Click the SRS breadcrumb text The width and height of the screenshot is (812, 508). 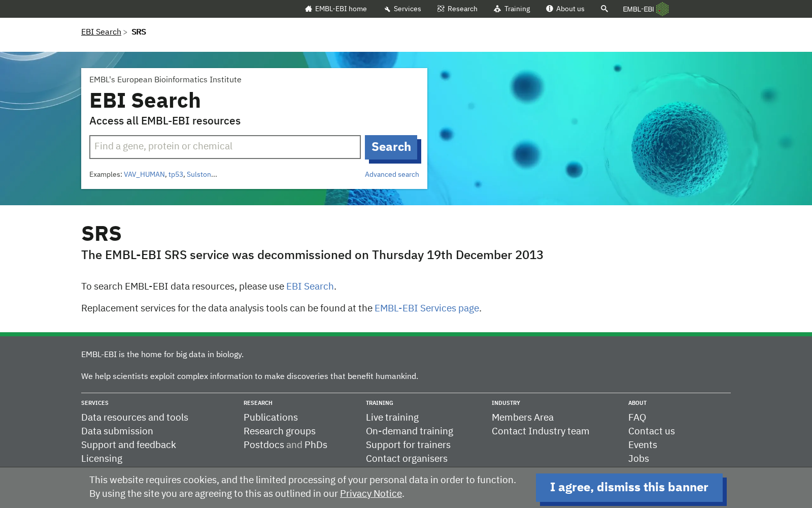[139, 32]
